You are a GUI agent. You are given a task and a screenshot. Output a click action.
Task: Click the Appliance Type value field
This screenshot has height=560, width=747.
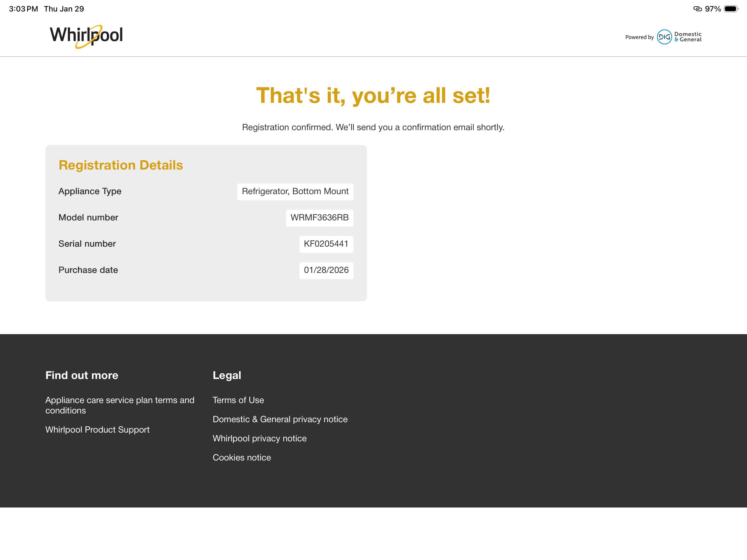click(x=295, y=191)
